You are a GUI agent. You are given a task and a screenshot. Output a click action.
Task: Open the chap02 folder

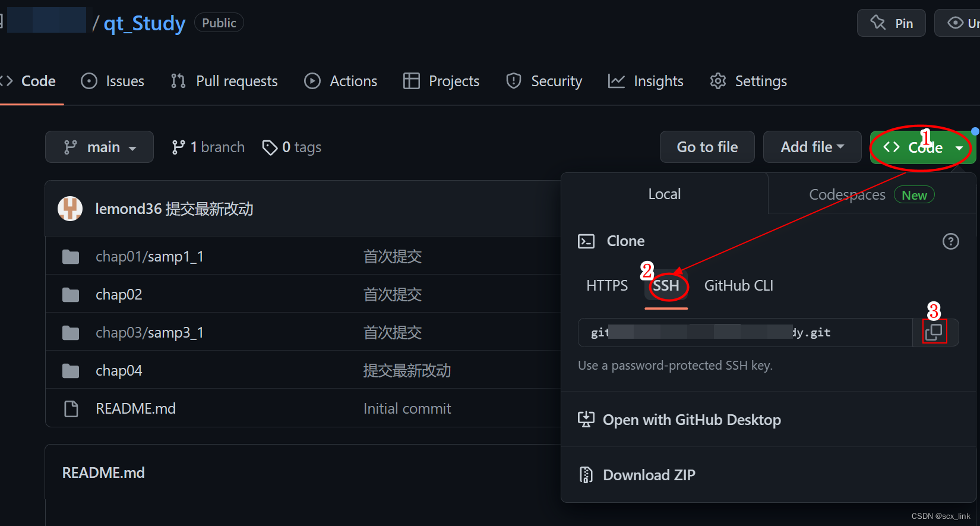click(x=119, y=295)
